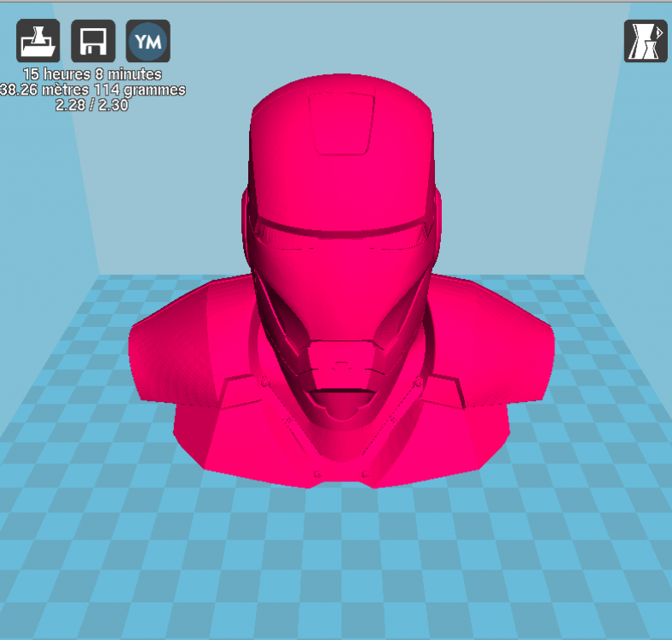Image resolution: width=672 pixels, height=640 pixels.
Task: Click the filament usage '38.26 mètres 114 grammes'
Action: coord(93,90)
